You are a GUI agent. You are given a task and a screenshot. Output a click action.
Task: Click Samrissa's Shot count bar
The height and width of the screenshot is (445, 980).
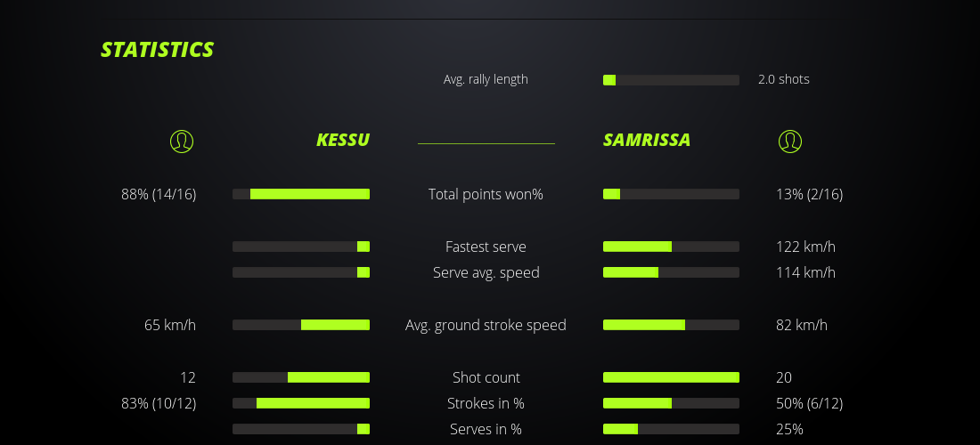coord(671,377)
